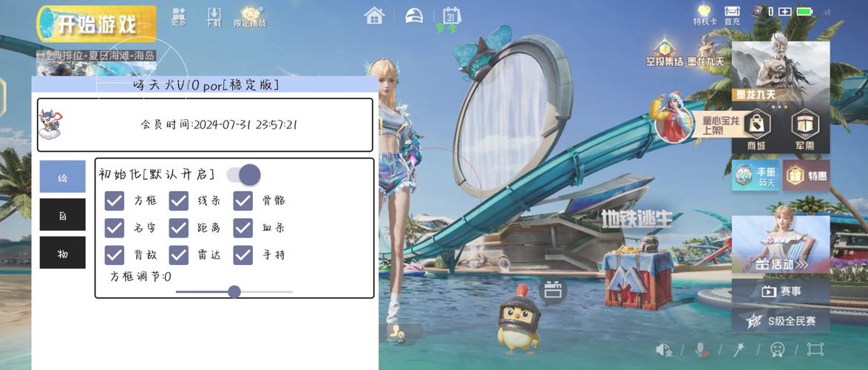Tap the dog avatar in overlay panel
The width and height of the screenshot is (868, 370).
coord(50,124)
